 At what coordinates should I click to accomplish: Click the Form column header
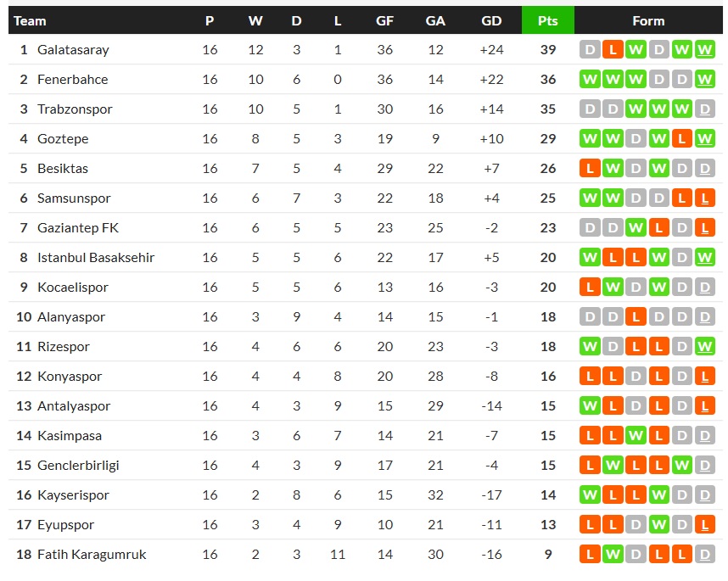click(648, 21)
